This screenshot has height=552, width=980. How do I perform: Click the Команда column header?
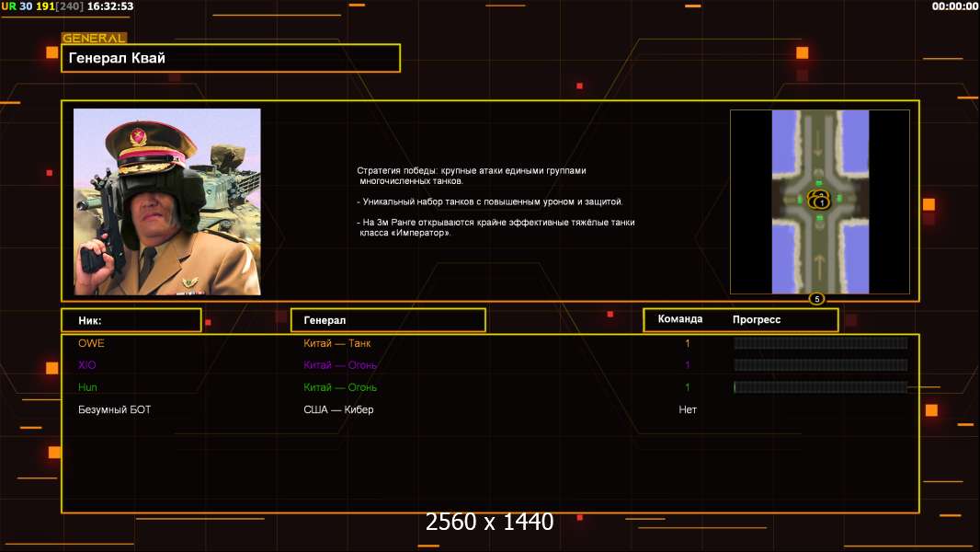680,319
